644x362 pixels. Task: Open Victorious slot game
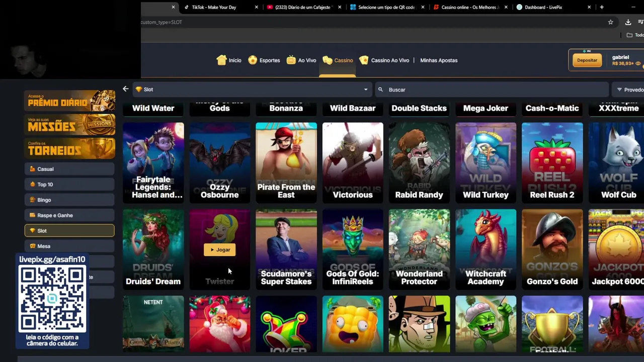pos(353,162)
